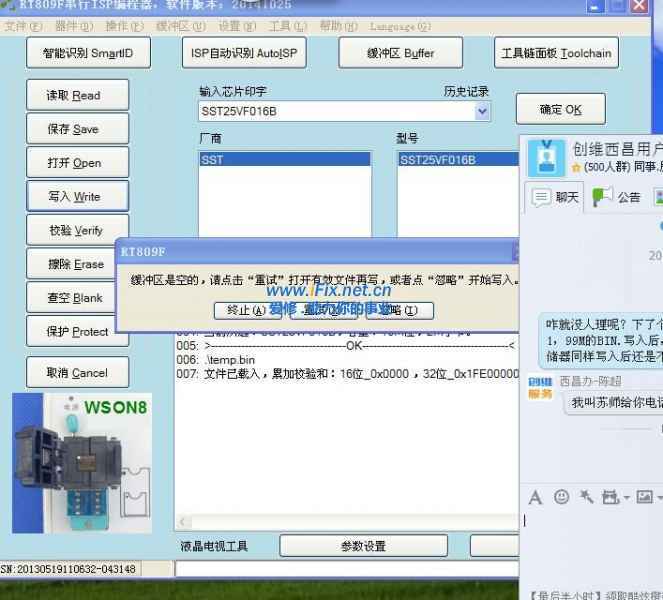This screenshot has width=663, height=600.
Task: Click the log scrollbar left arrow
Action: 183,522
